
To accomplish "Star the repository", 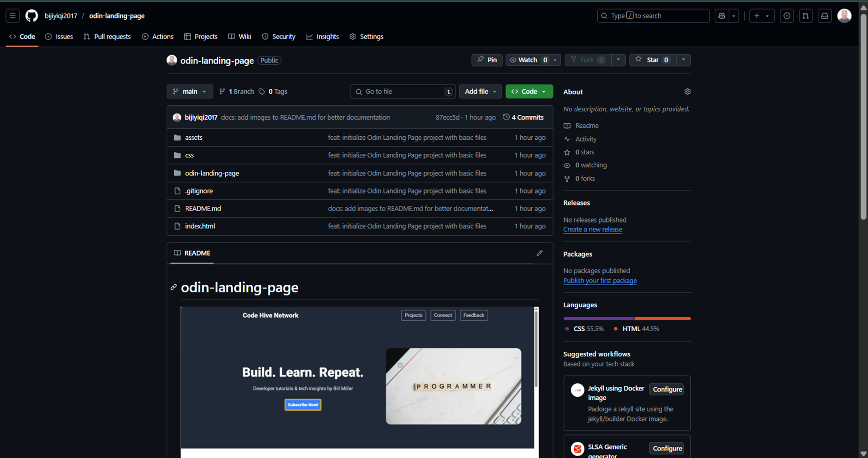I will coord(653,60).
